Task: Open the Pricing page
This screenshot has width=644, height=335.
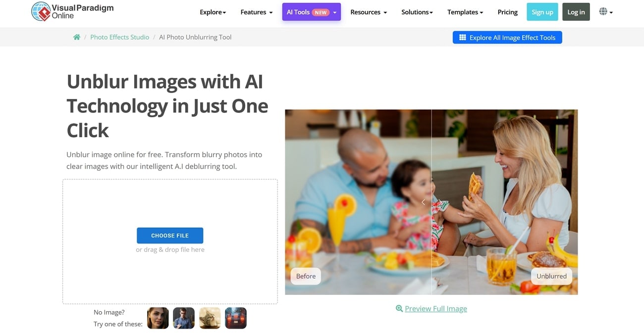Action: pos(508,12)
